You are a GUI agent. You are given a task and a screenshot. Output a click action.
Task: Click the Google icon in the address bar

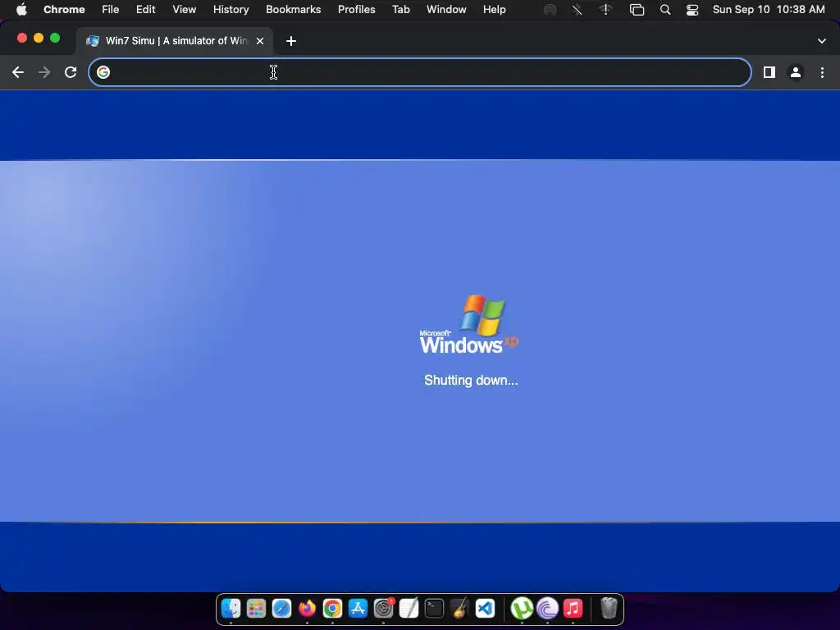click(103, 72)
